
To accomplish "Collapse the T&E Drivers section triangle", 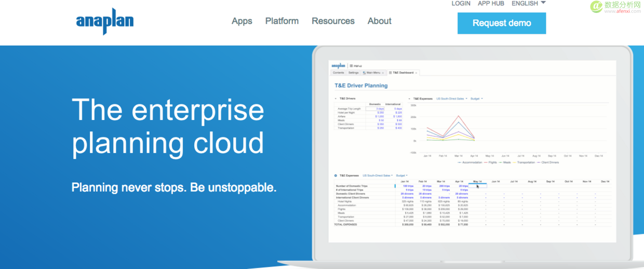I will click(336, 98).
